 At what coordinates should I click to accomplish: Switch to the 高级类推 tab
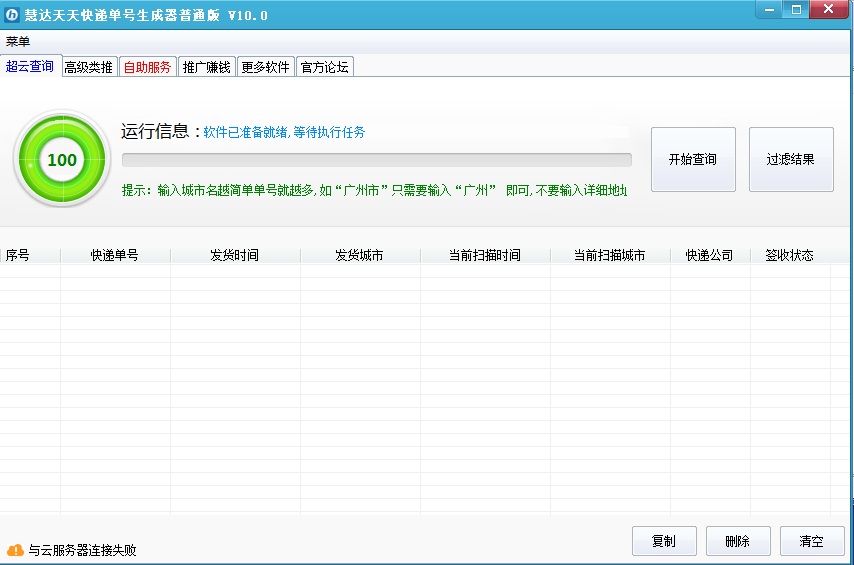coord(88,67)
